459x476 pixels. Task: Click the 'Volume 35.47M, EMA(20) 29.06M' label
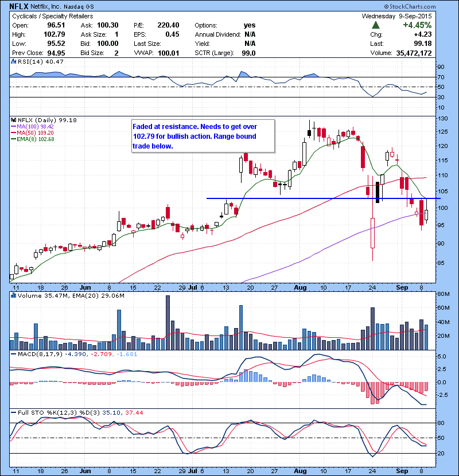click(x=71, y=295)
